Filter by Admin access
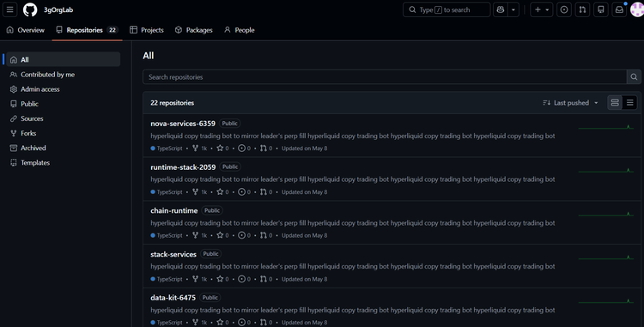Screen dimensions: 644x327 pyautogui.click(x=64, y=89)
